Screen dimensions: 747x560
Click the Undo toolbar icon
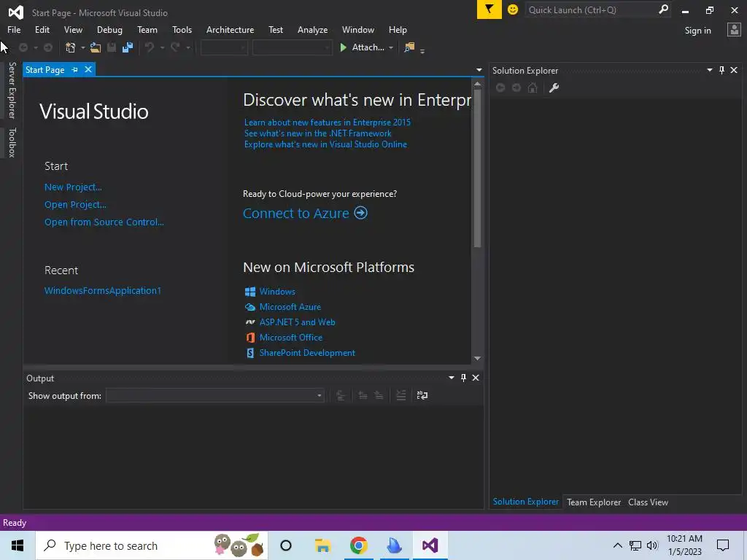[x=150, y=47]
